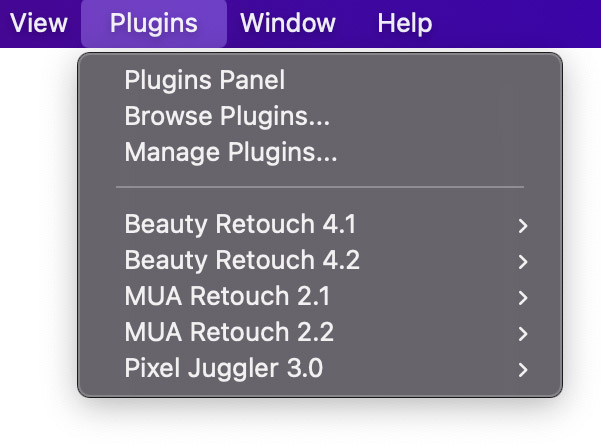Click Manage Plugins... in the dropdown
Image resolution: width=601 pixels, height=445 pixels.
[231, 153]
